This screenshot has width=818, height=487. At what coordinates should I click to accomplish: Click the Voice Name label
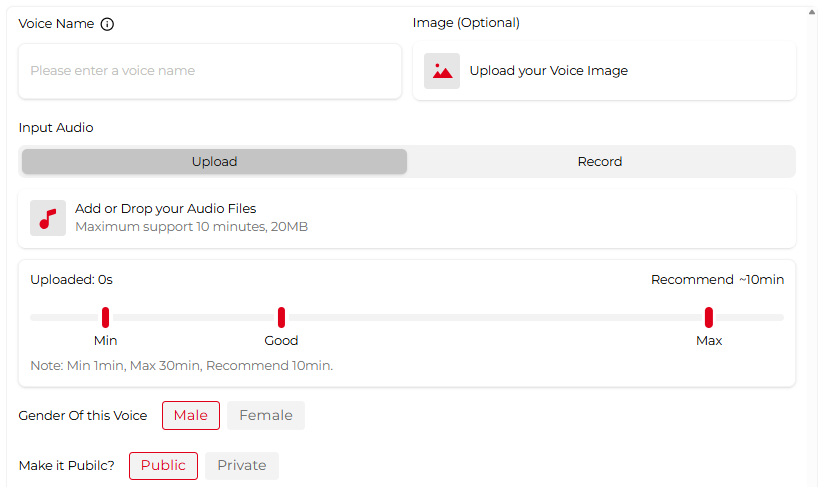pyautogui.click(x=56, y=24)
